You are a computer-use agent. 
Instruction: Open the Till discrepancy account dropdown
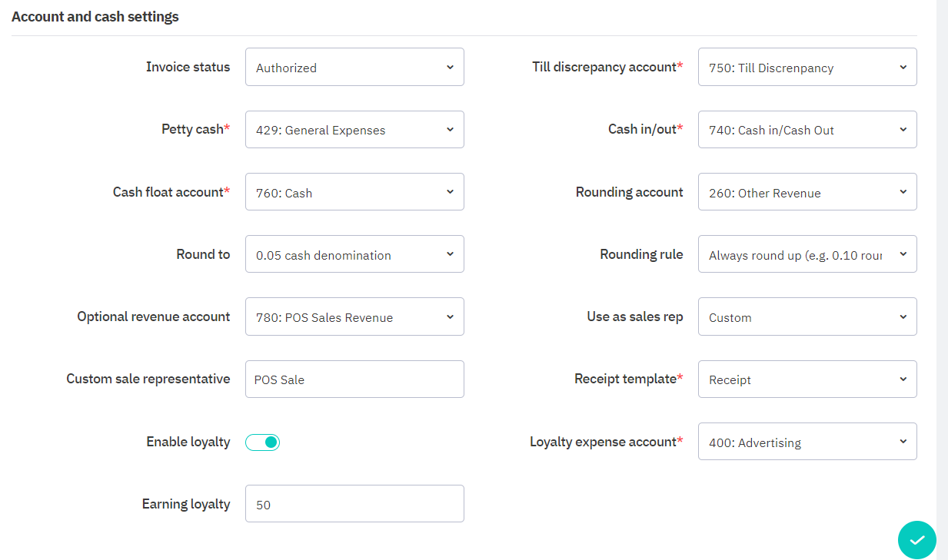pyautogui.click(x=807, y=68)
